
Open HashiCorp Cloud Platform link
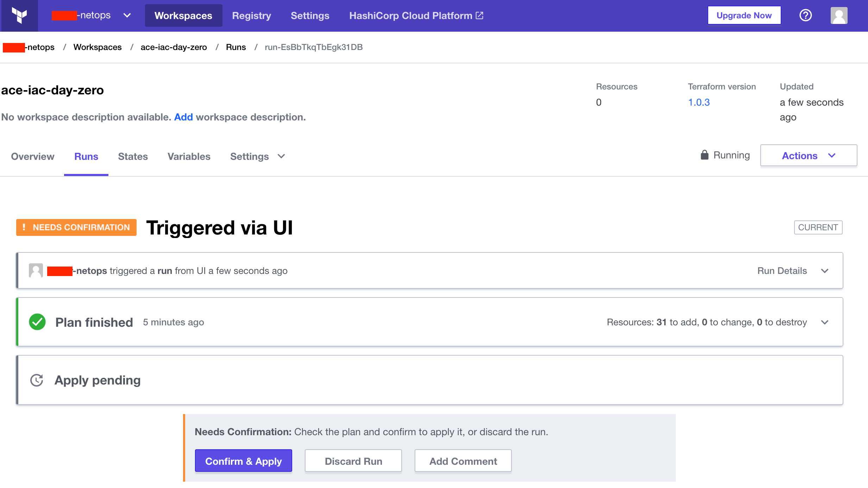click(x=416, y=15)
